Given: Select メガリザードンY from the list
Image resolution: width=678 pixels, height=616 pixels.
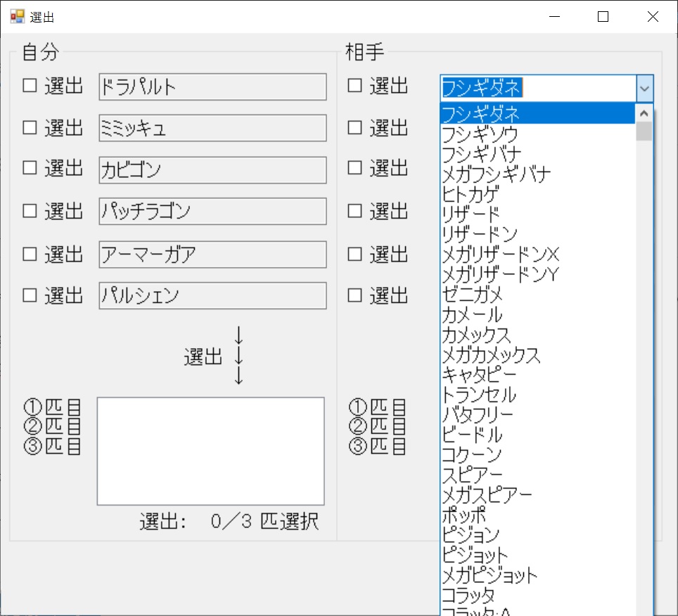Looking at the screenshot, I should [x=537, y=274].
